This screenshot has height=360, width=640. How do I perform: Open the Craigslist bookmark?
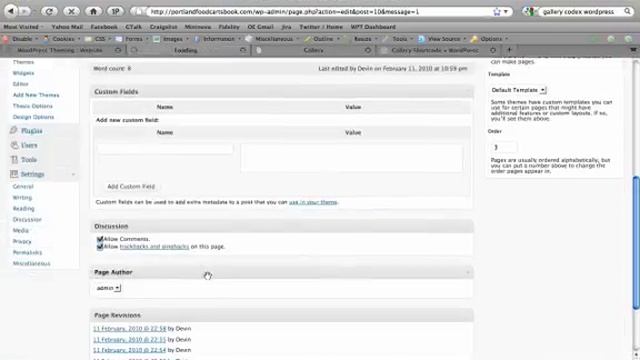(163, 27)
